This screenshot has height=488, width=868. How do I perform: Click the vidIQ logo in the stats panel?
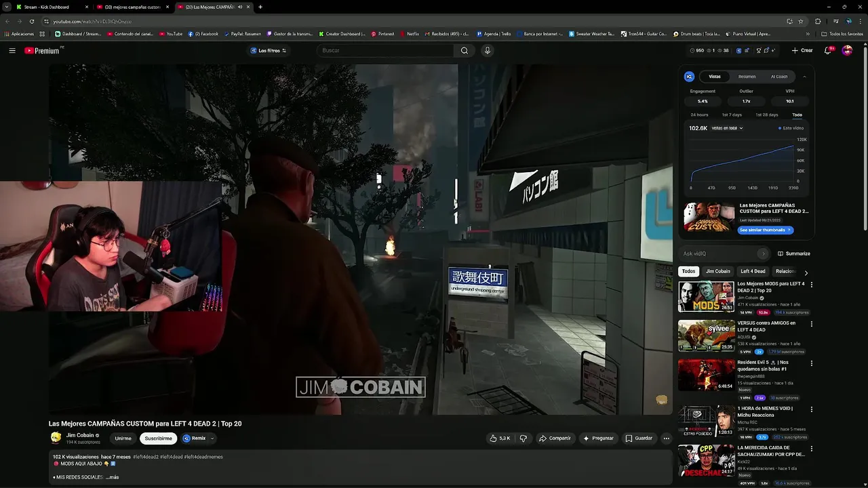coord(689,77)
